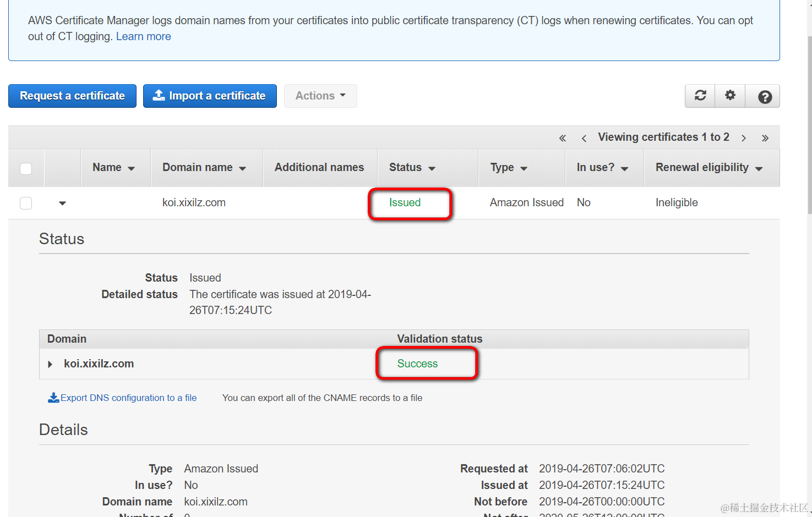Click the Viewing certificates 1 to 2 text
The image size is (812, 517).
tap(663, 137)
